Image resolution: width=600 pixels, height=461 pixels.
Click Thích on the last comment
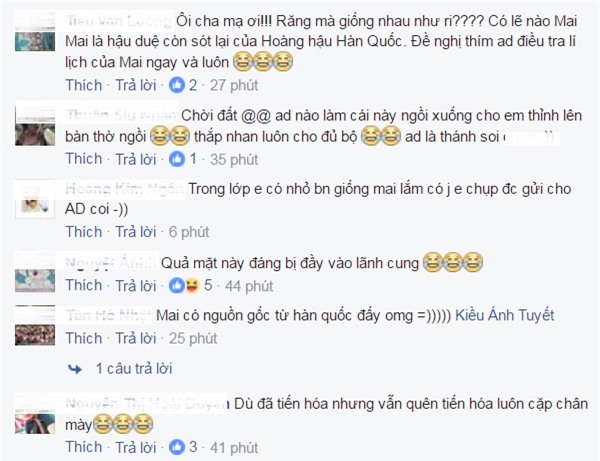(84, 447)
